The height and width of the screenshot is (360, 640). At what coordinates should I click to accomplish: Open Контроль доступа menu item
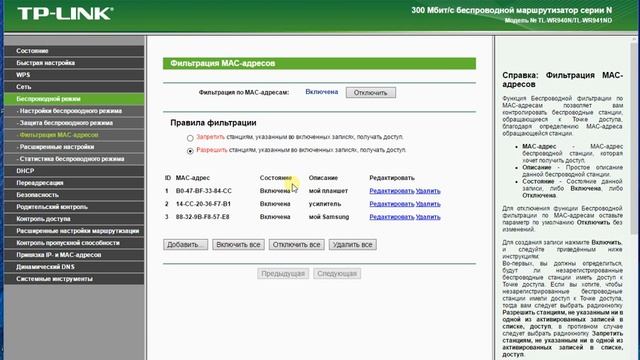(74, 219)
